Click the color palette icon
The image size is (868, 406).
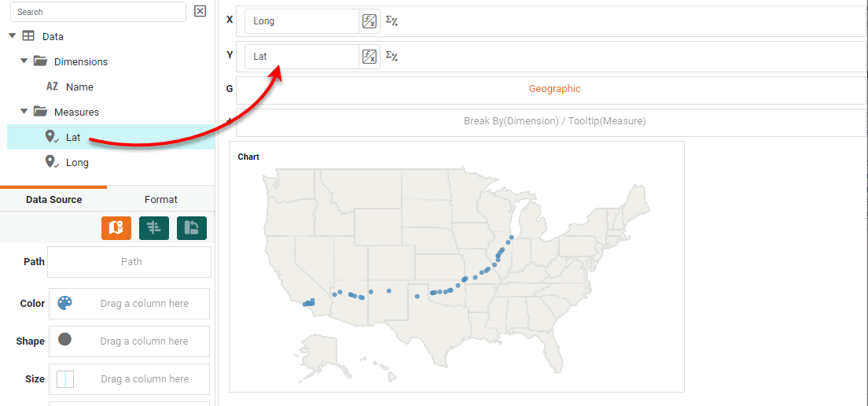pyautogui.click(x=65, y=303)
